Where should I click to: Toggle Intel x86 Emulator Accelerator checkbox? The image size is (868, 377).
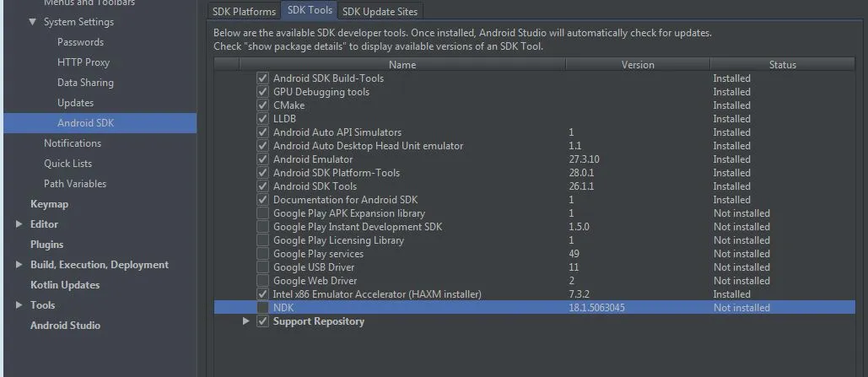pyautogui.click(x=262, y=294)
